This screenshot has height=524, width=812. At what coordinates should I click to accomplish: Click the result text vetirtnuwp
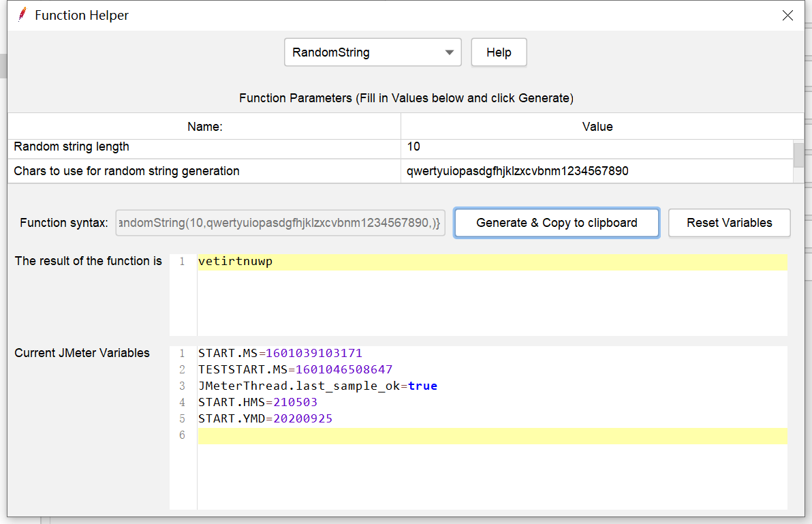point(235,262)
